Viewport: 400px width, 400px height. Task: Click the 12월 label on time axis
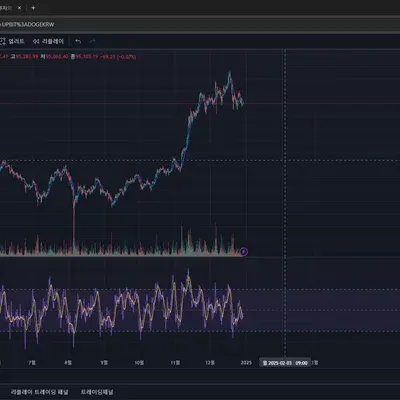click(x=210, y=363)
